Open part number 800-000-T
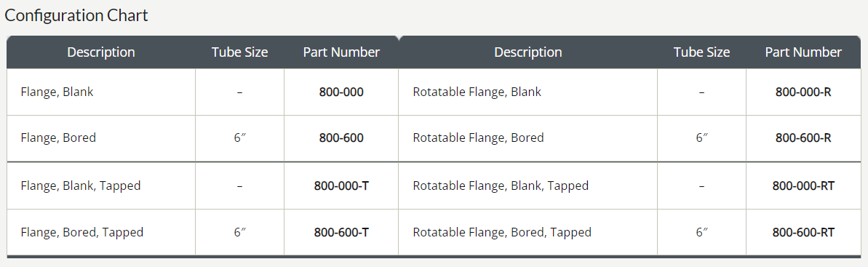 (x=341, y=186)
